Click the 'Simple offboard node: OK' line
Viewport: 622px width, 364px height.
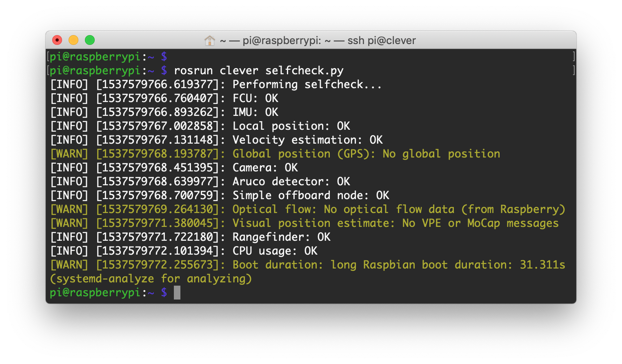311,195
